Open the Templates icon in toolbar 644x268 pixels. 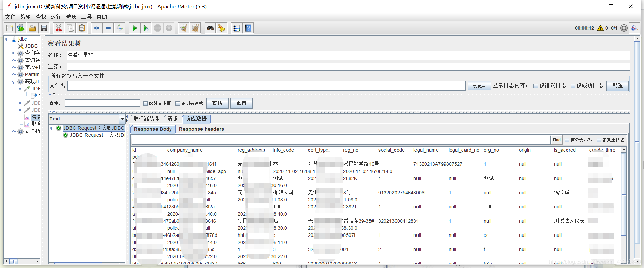(21, 28)
